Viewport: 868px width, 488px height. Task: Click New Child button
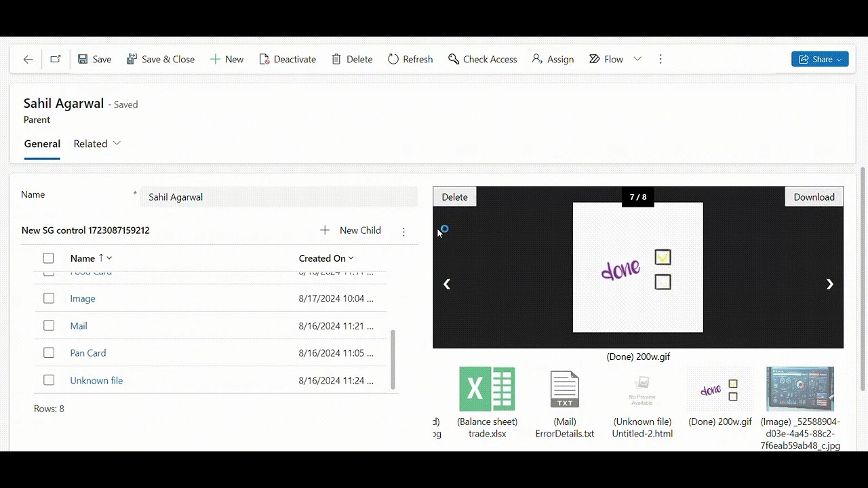[351, 230]
